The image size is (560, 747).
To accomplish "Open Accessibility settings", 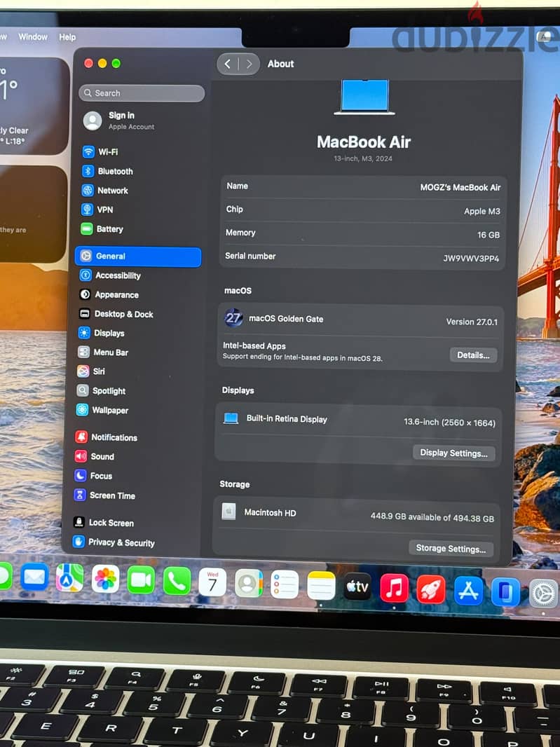I will tap(110, 275).
